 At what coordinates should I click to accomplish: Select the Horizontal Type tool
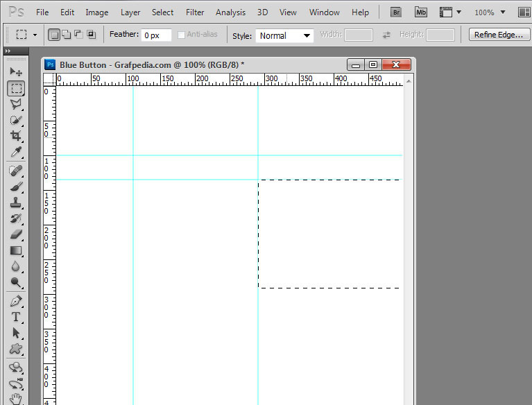[x=16, y=317]
